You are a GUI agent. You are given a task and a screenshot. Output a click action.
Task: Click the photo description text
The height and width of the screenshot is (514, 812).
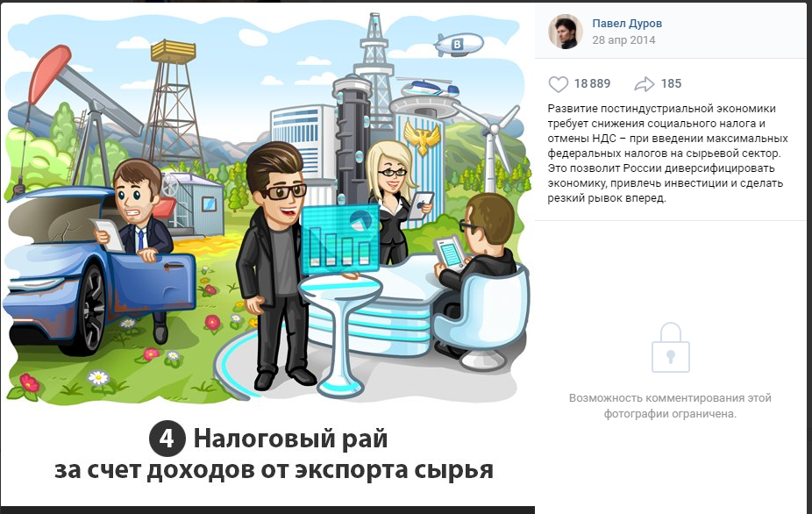tap(667, 153)
